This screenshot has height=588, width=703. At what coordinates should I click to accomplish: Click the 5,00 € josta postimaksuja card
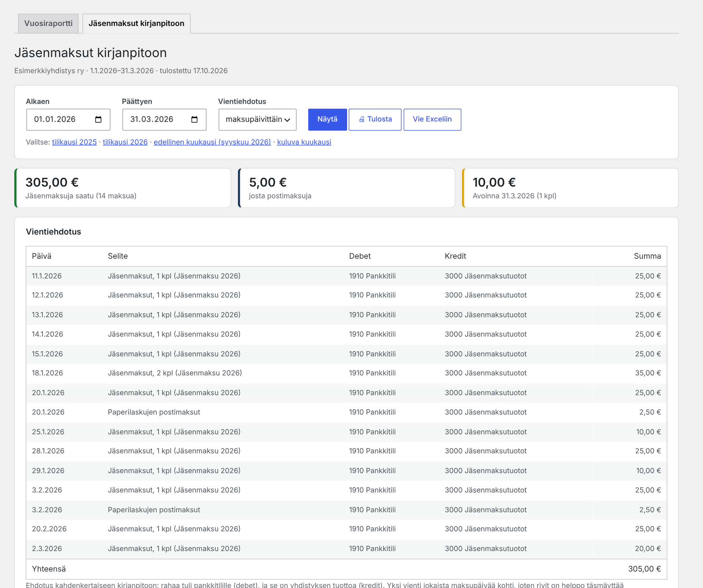346,188
